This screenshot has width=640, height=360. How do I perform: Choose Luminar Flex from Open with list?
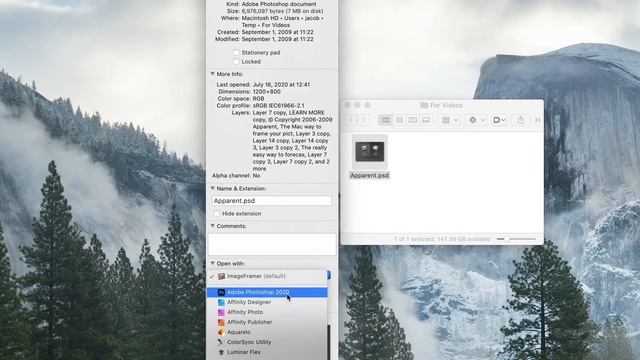(x=267, y=352)
